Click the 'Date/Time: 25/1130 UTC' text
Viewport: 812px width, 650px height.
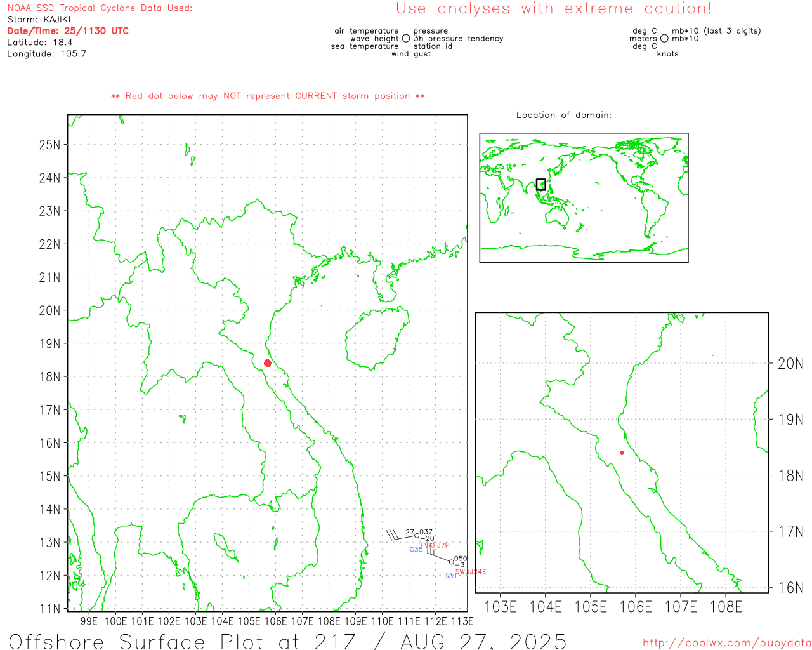tap(68, 31)
